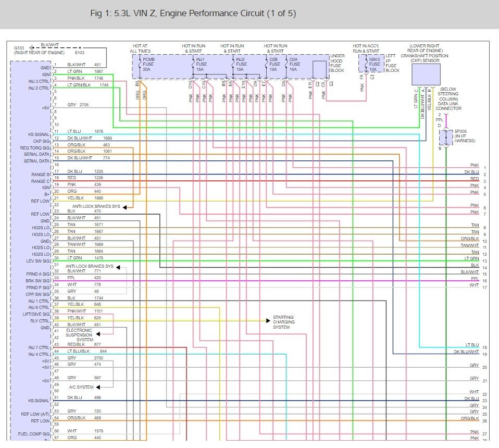Click the G103 ground label
This screenshot has width=499, height=448.
19,48
